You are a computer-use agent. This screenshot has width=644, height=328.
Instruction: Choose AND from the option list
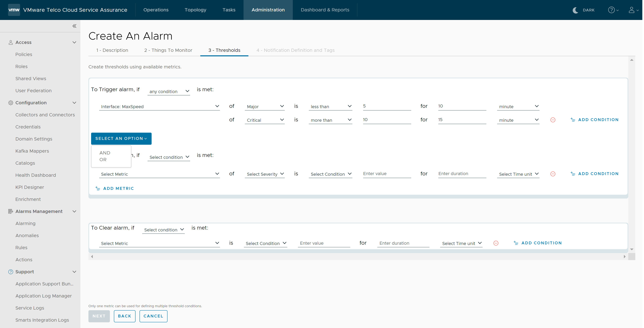pos(105,153)
